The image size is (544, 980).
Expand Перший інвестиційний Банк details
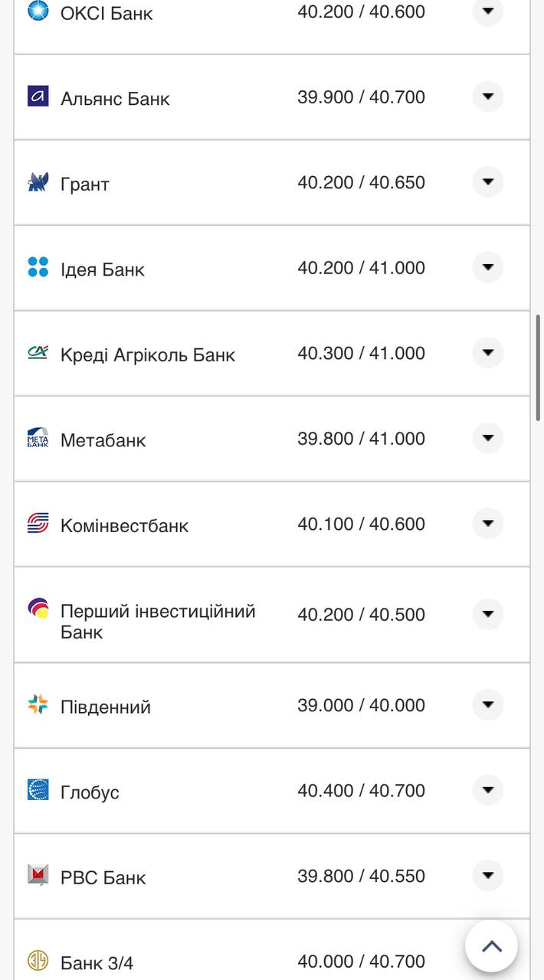tap(488, 614)
